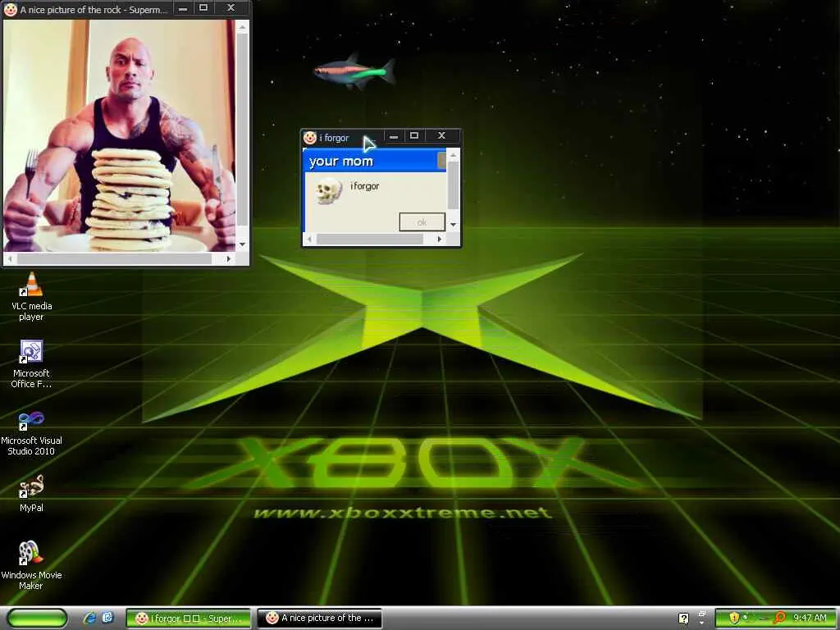Image resolution: width=840 pixels, height=630 pixels.
Task: Click horizontal scrollbar thumb in 'i forgor' window
Action: pos(370,239)
